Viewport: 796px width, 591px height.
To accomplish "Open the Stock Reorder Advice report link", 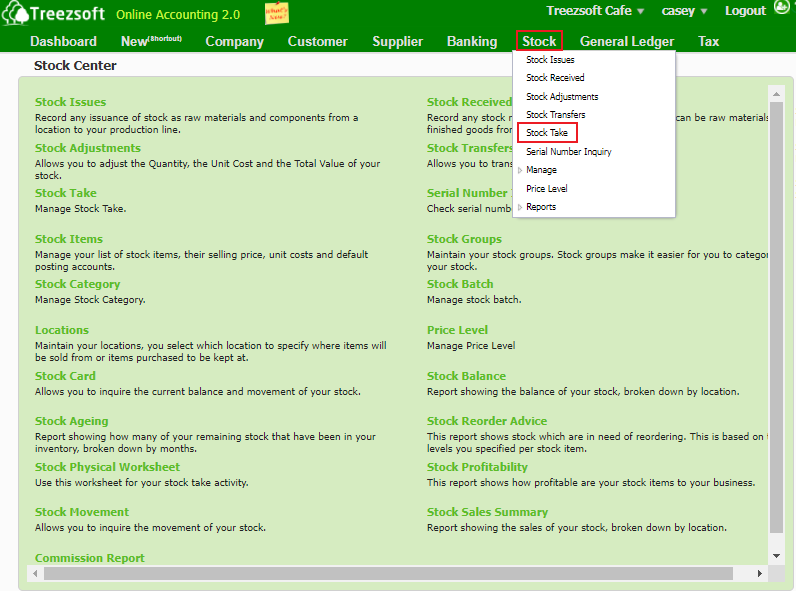I will click(487, 421).
